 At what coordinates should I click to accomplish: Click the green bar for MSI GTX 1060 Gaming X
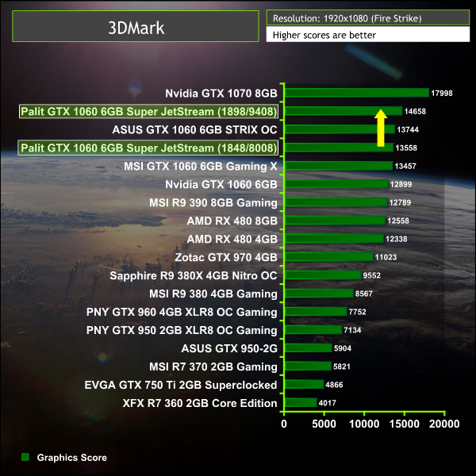(339, 166)
